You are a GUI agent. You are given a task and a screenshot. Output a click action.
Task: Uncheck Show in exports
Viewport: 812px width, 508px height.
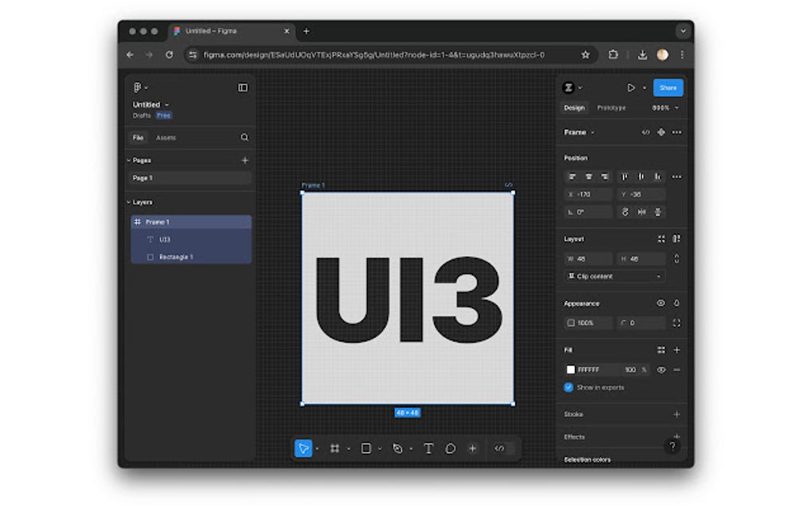click(568, 388)
